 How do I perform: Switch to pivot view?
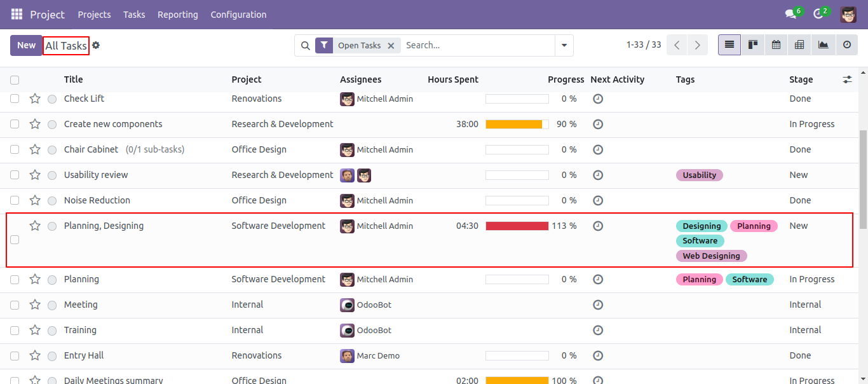click(x=799, y=45)
